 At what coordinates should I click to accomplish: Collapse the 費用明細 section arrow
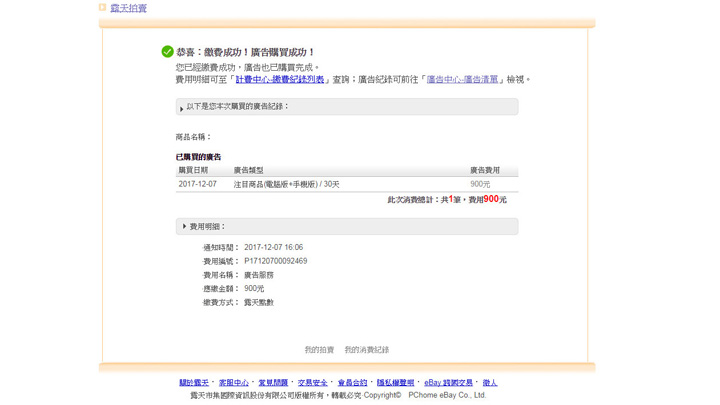[x=184, y=227]
